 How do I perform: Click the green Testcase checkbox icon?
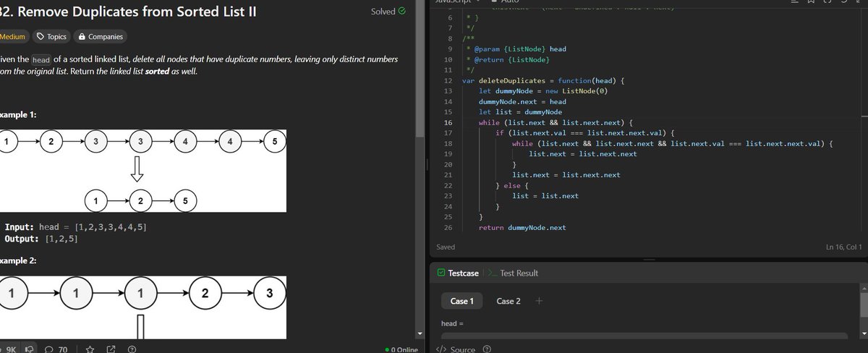[x=441, y=273]
